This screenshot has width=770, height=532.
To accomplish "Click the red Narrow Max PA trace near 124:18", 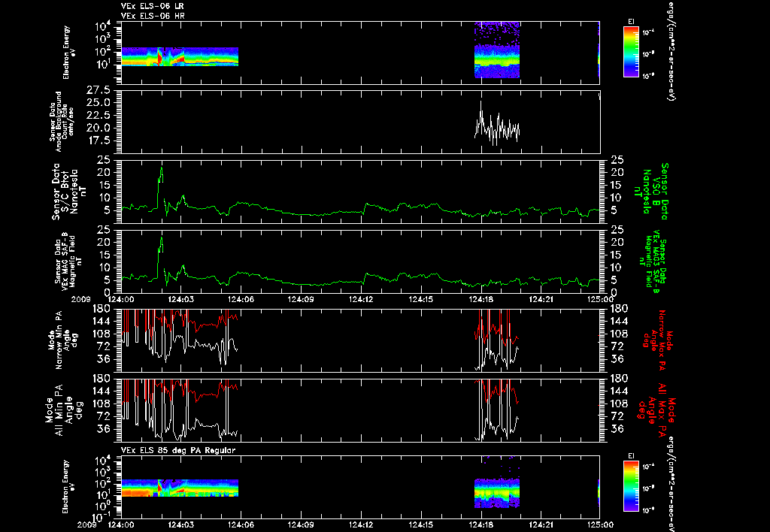I will point(496,329).
